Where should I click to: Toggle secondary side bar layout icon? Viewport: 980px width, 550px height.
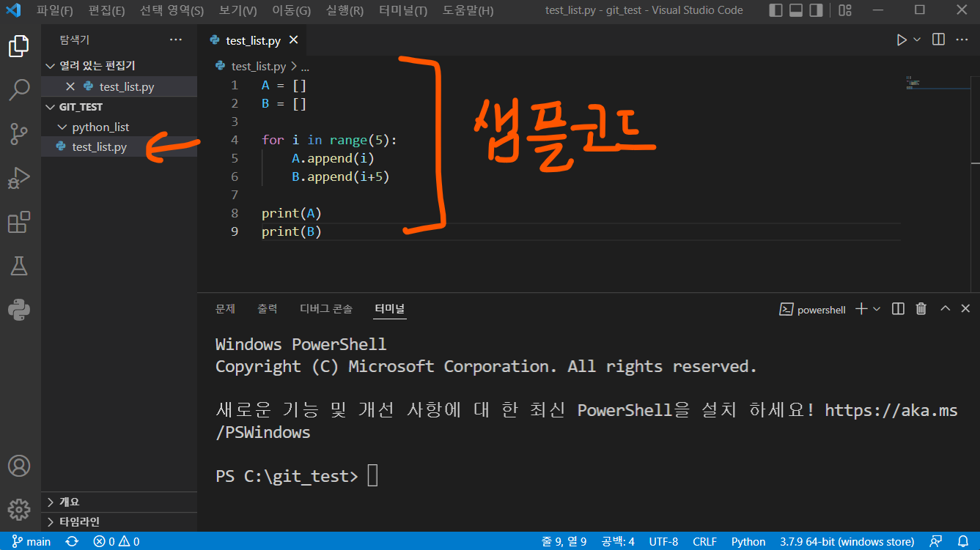(x=816, y=10)
